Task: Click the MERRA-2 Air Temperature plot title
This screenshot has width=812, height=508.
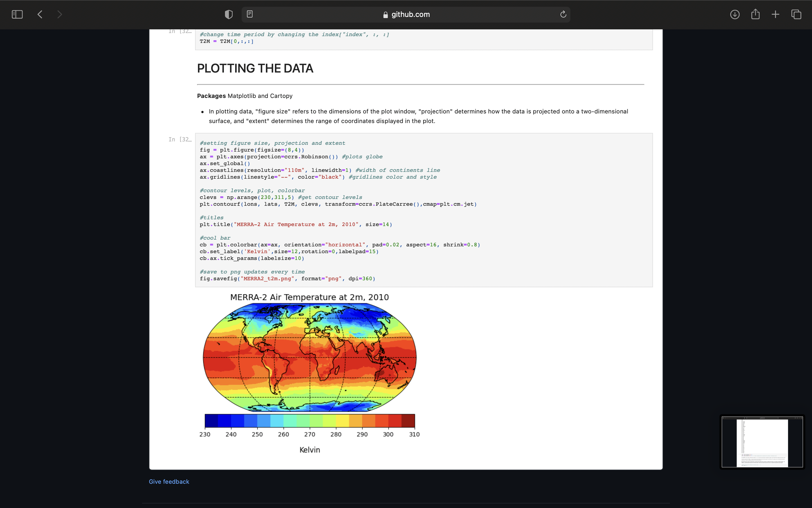Action: coord(309,297)
